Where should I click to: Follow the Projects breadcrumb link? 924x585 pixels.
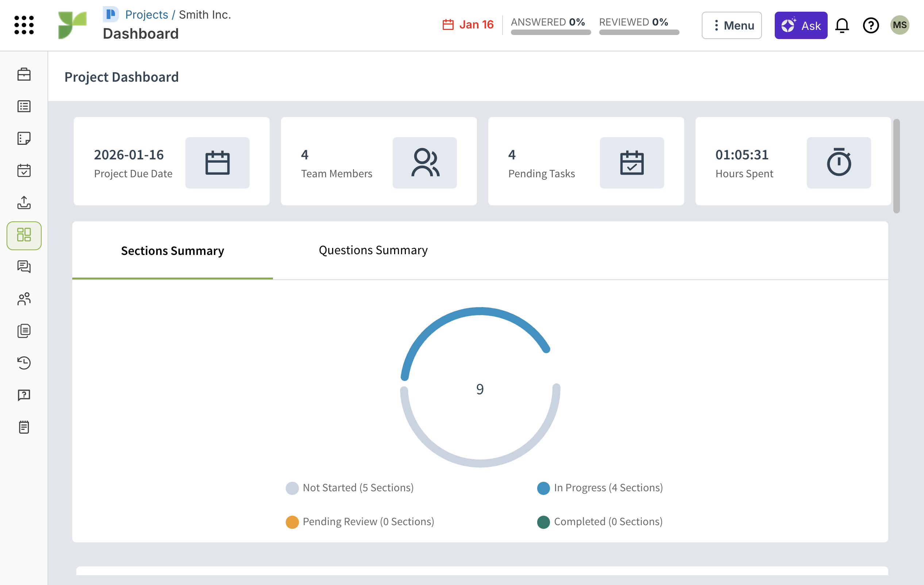(x=147, y=15)
